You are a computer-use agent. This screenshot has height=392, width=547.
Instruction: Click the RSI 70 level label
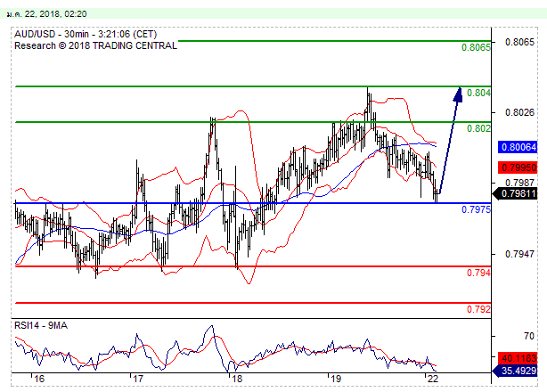tap(529, 336)
